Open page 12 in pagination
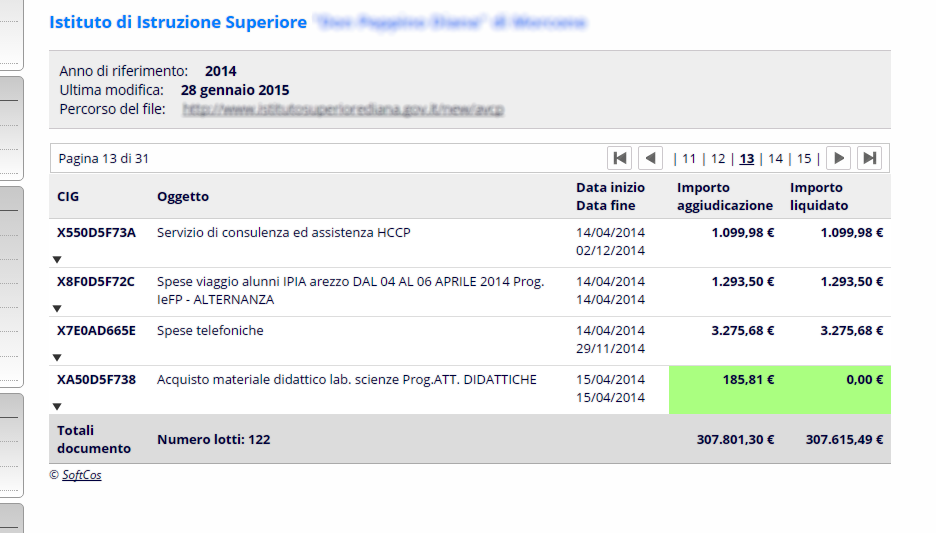936x533 pixels. 718,159
